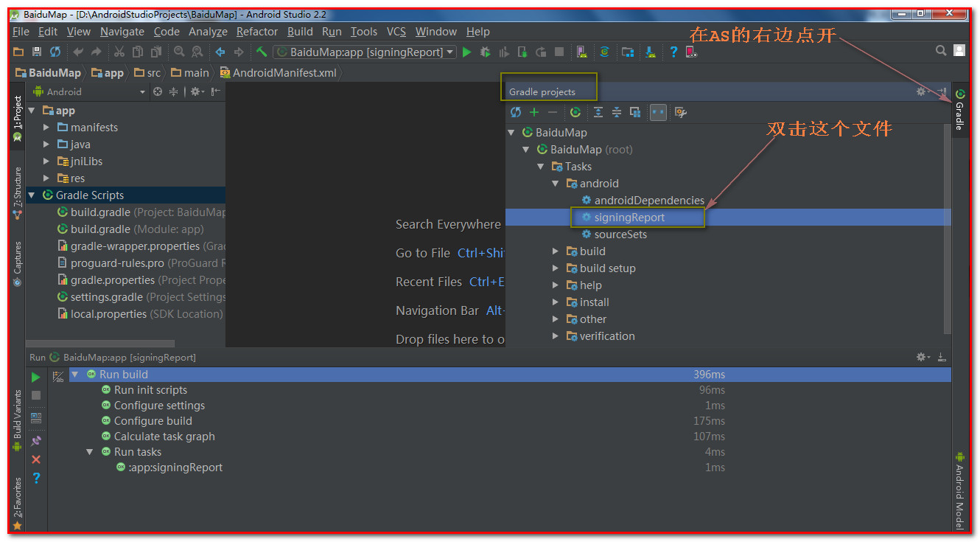Screen dimensions: 980x542
Task: Open the Android project view dropdown
Action: tap(89, 91)
